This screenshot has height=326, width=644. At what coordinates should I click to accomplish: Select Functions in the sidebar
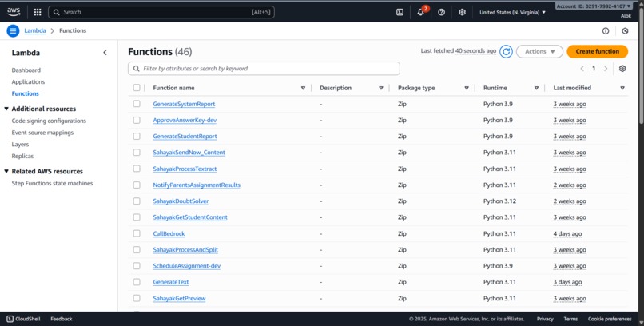click(26, 93)
